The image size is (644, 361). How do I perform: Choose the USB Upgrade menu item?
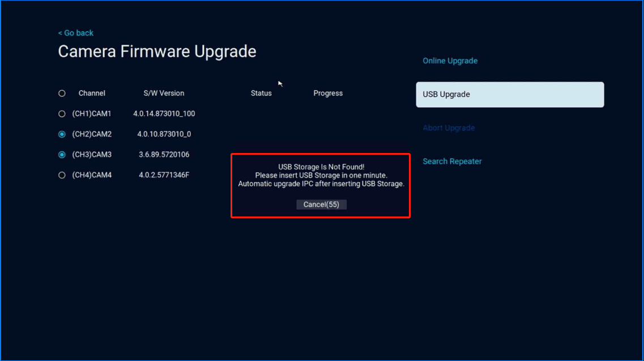509,95
